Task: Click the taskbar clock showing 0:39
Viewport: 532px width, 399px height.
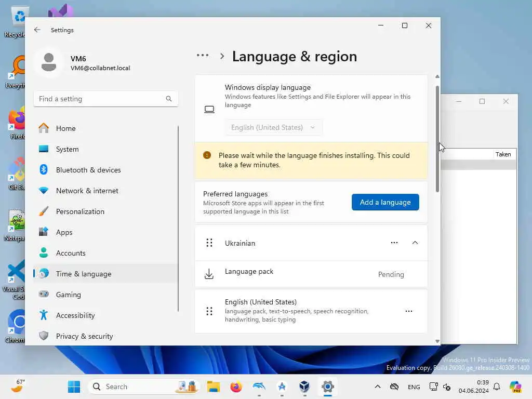Action: [x=474, y=387]
